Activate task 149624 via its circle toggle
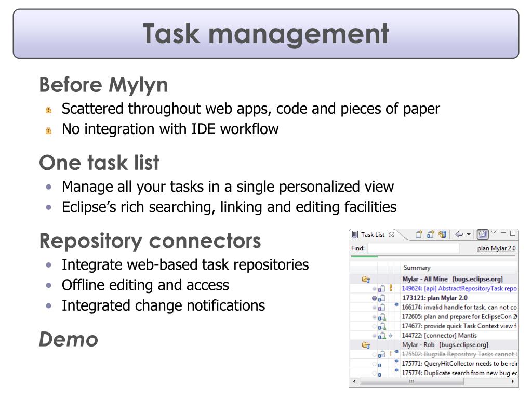Image resolution: width=532 pixels, height=399 pixels. (374, 289)
